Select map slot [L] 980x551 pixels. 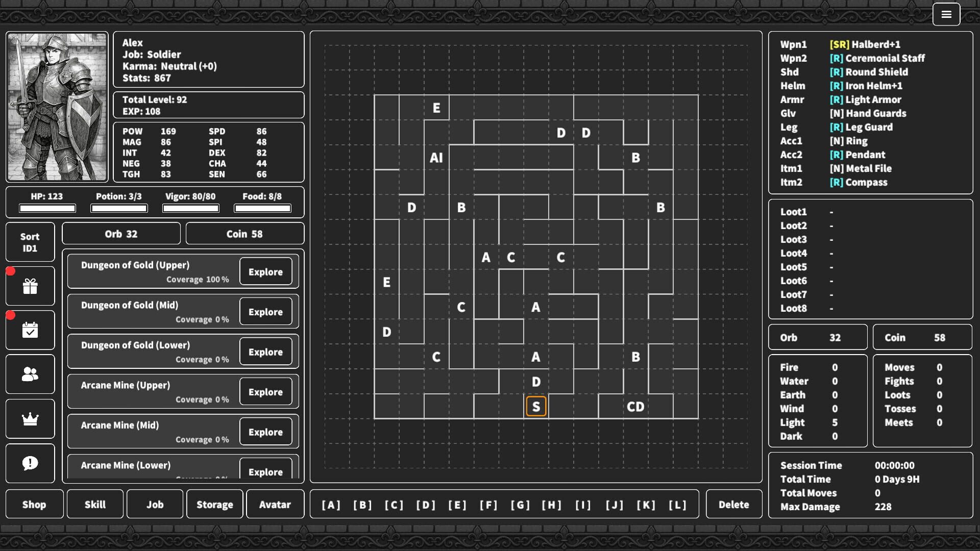pos(677,505)
